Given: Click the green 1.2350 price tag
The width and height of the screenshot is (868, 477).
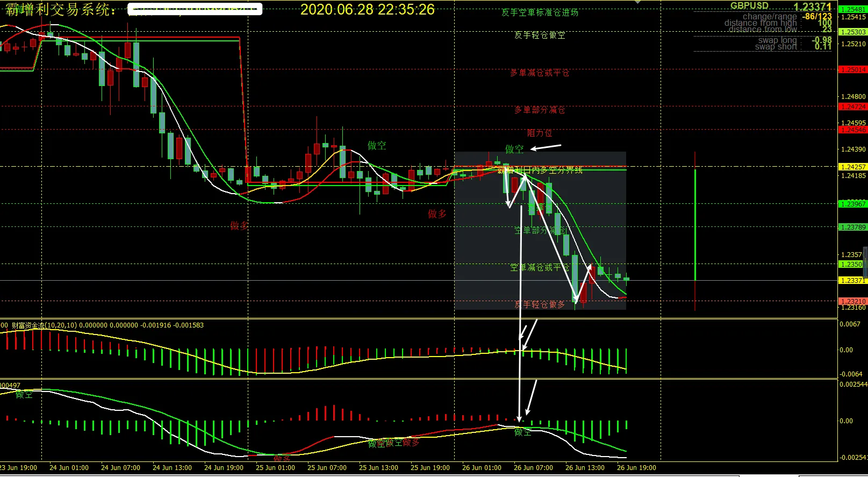Looking at the screenshot, I should pyautogui.click(x=851, y=265).
